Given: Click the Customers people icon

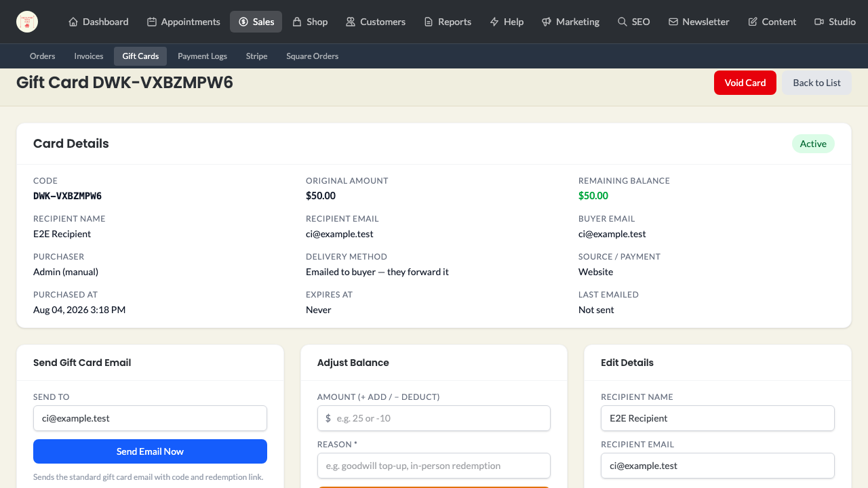Looking at the screenshot, I should pyautogui.click(x=351, y=22).
